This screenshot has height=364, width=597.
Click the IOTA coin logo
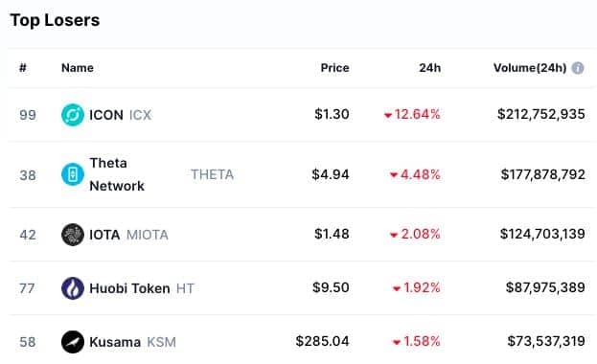(72, 235)
